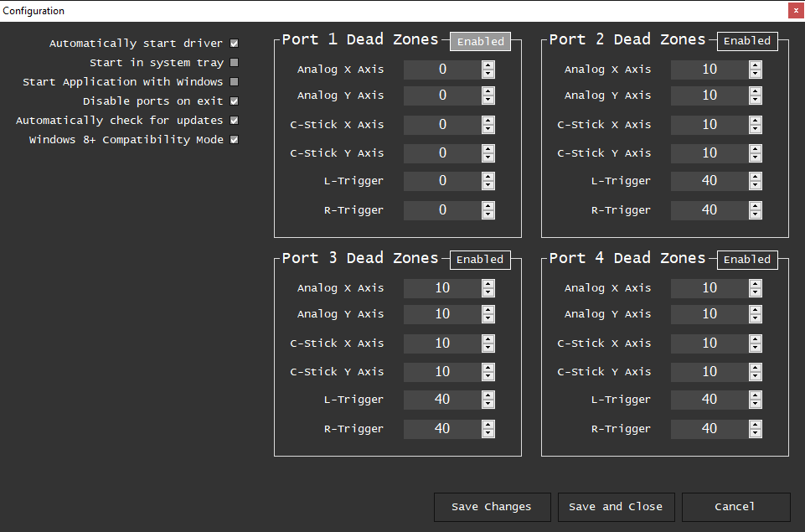This screenshot has width=805, height=532.
Task: Click the Save Changes button
Action: (492, 507)
